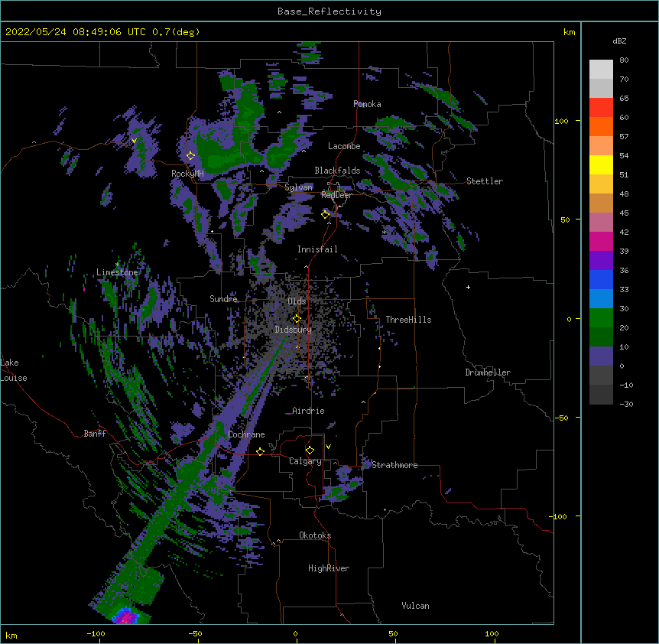
Task: Click the yellow diamond marker above Calgary
Action: coord(310,450)
